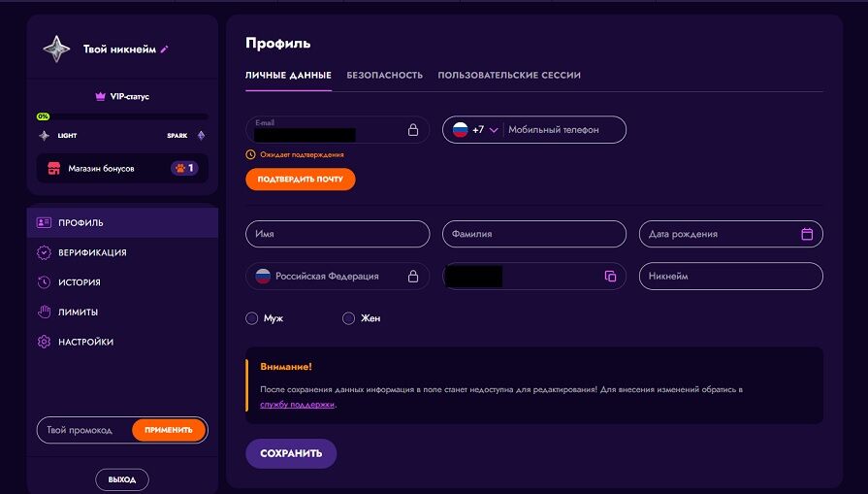Click the VIP progress bar
868x494 pixels.
point(122,116)
